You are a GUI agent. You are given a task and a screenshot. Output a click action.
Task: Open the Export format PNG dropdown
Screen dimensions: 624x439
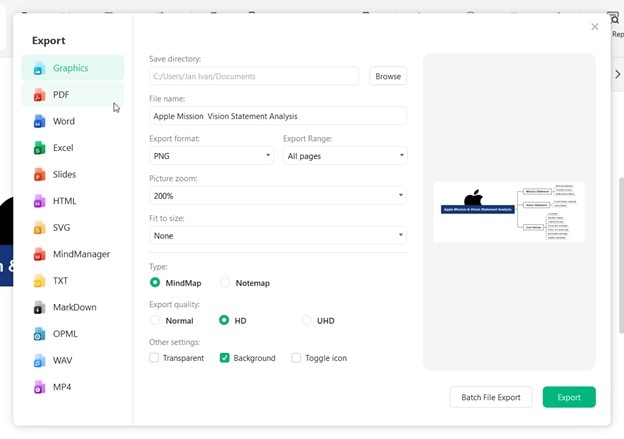(211, 156)
